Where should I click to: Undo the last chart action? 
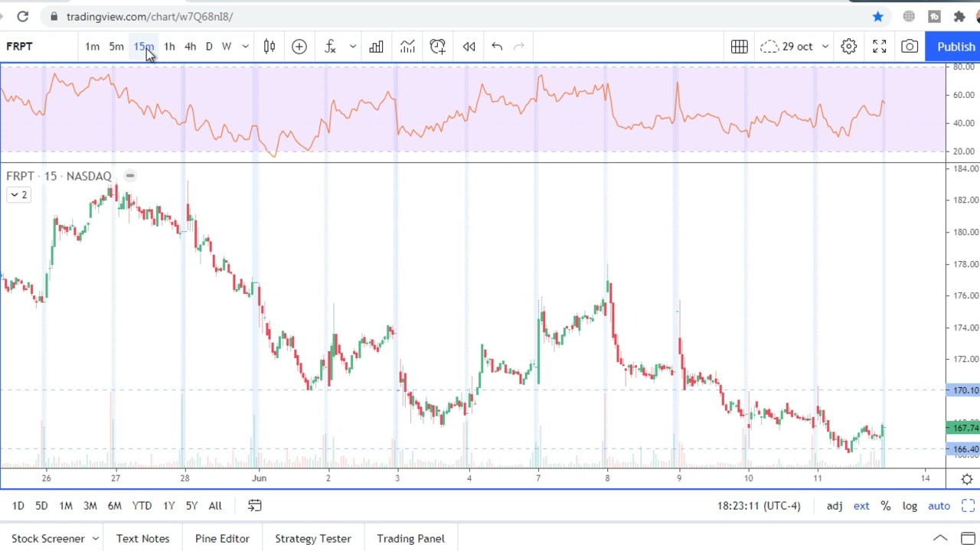point(497,47)
